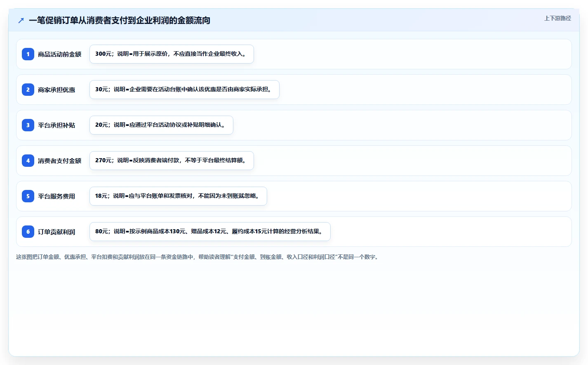
Task: Open the 270元 consumer payment description box
Action: click(172, 161)
